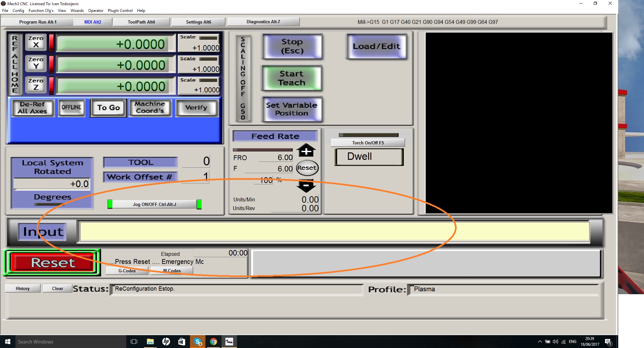Image resolution: width=644 pixels, height=348 pixels.
Task: Open File Explorer from taskbar
Action: 150,342
